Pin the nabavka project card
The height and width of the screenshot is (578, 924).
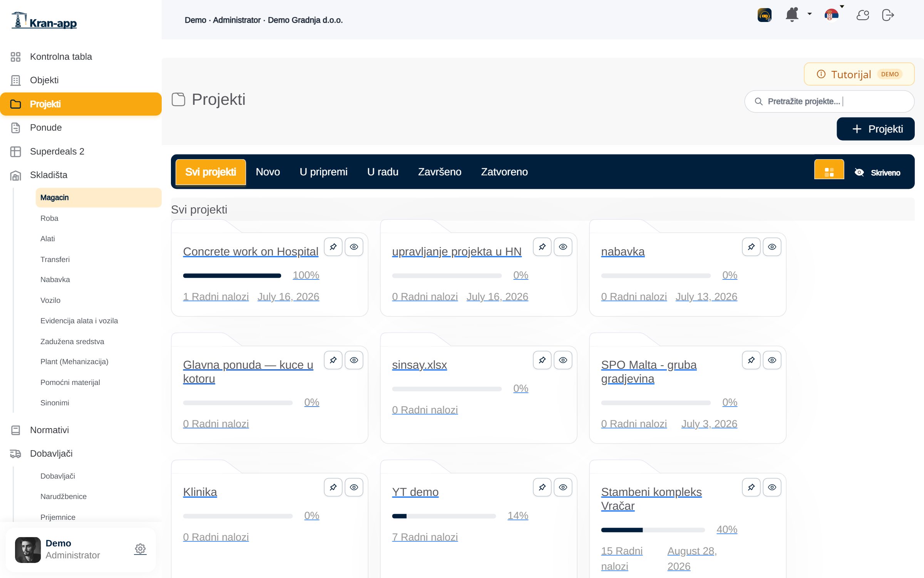pyautogui.click(x=751, y=247)
